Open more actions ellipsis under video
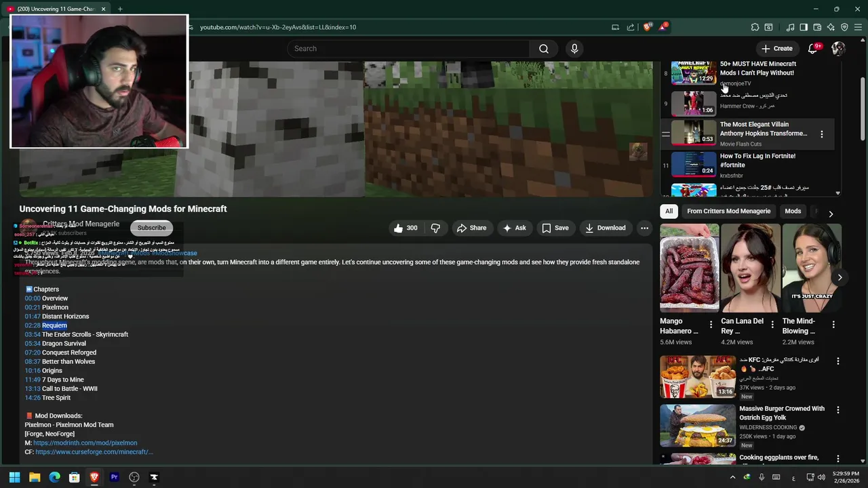The height and width of the screenshot is (488, 868). pyautogui.click(x=644, y=228)
